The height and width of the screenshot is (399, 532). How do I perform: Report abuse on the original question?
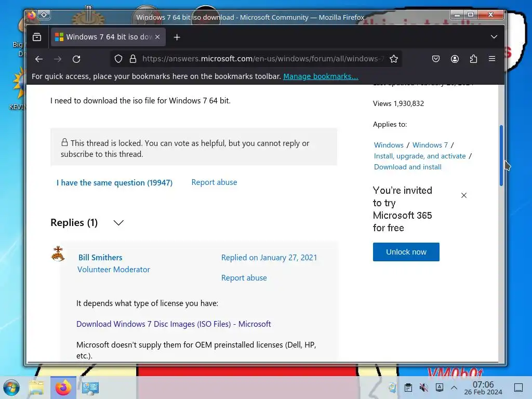click(x=214, y=182)
